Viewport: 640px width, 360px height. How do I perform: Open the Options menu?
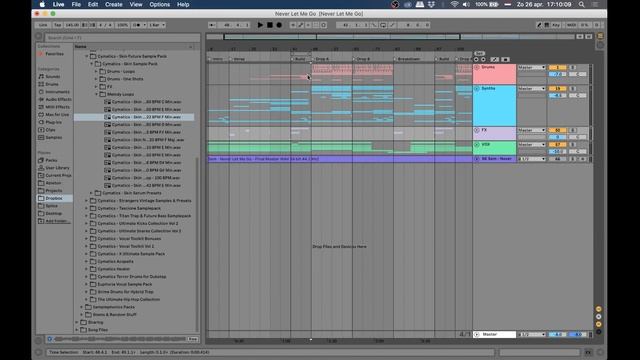pos(160,4)
